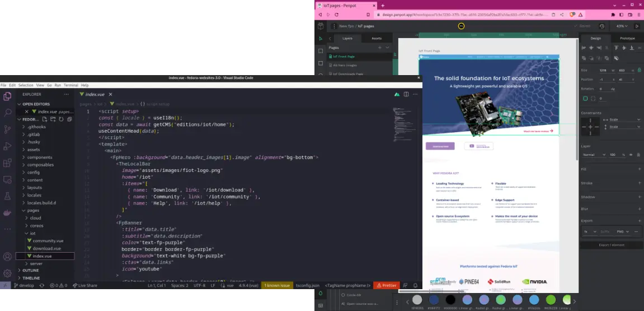The height and width of the screenshot is (311, 644).
Task: Select green #62b229 palette swatch
Action: click(x=551, y=300)
